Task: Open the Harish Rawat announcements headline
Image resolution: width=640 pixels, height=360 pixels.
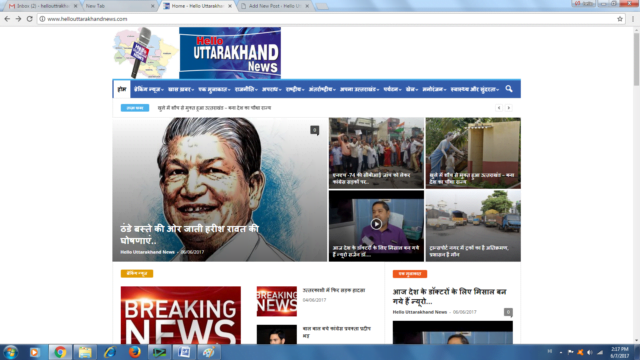Action: tap(190, 235)
